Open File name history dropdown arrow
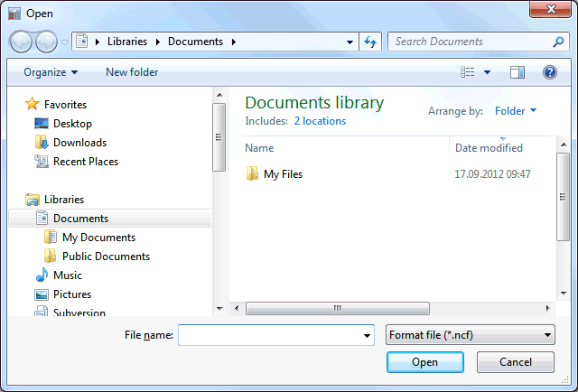578x392 pixels. point(367,336)
